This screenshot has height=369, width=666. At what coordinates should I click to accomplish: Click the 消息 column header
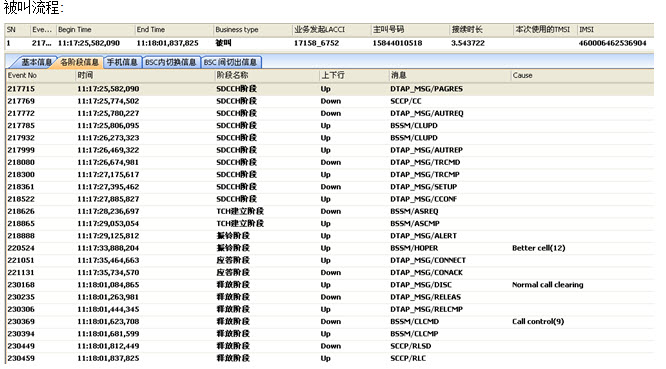[450, 75]
